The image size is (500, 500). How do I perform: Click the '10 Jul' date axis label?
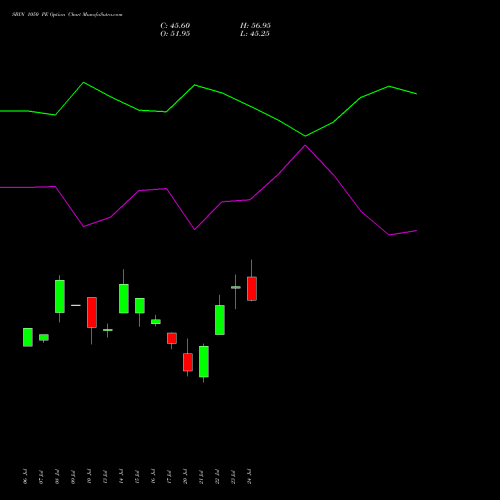(x=89, y=476)
